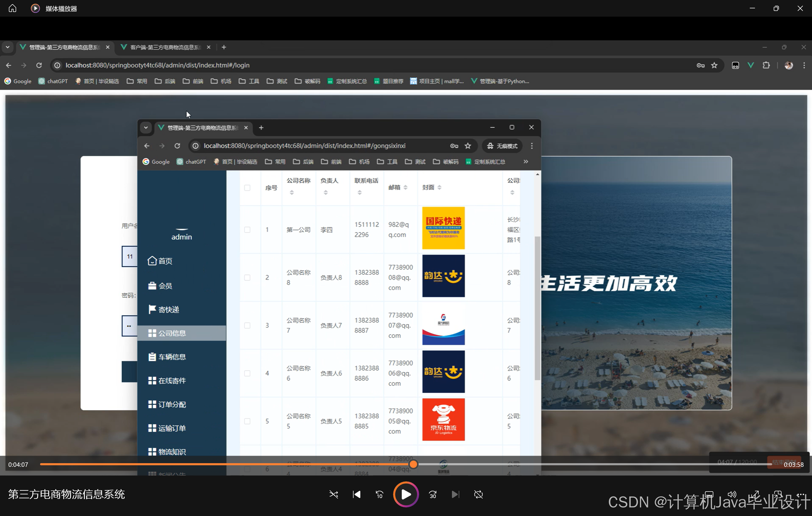
Task: Sort table by 邮箱 column arrows
Action: [x=405, y=187]
